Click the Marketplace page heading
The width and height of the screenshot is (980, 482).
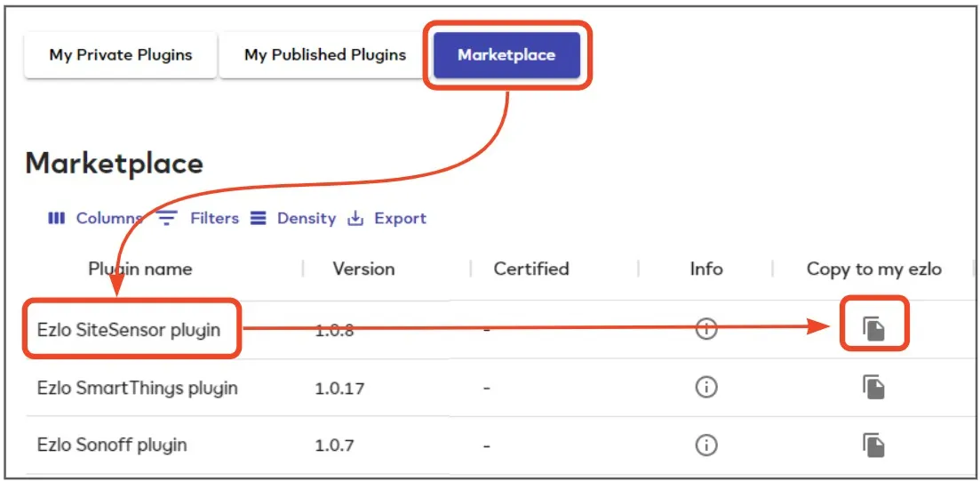pyautogui.click(x=115, y=164)
